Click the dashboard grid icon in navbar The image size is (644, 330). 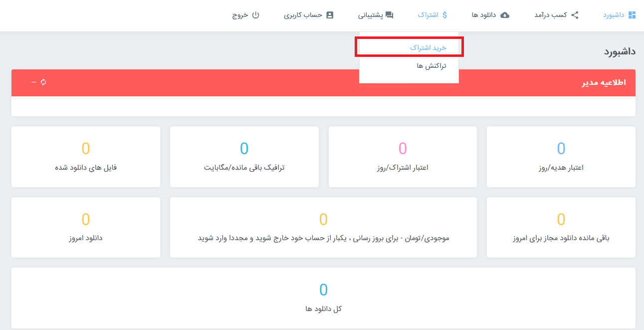click(x=632, y=15)
